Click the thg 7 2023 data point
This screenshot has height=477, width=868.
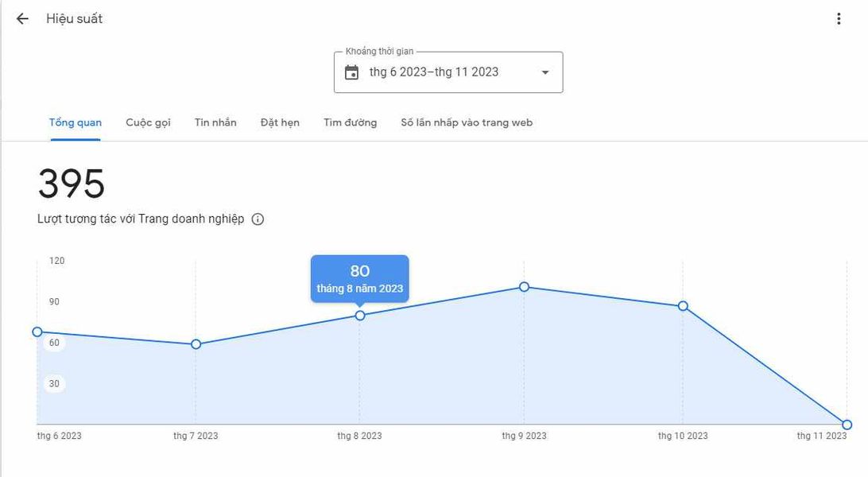click(x=196, y=344)
